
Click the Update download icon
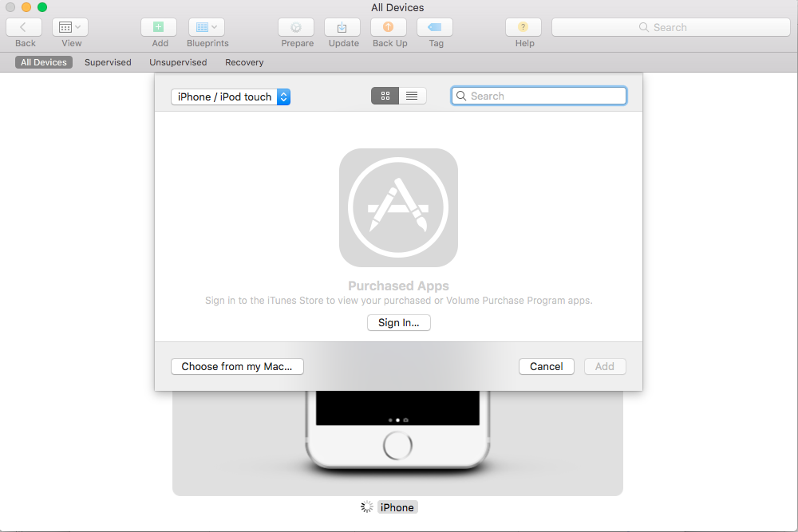(342, 27)
